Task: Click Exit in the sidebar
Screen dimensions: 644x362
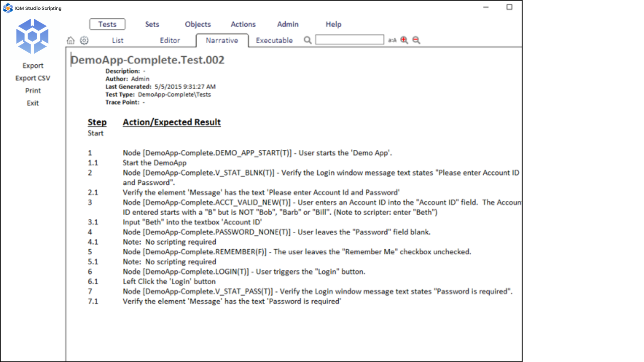Action: (33, 103)
